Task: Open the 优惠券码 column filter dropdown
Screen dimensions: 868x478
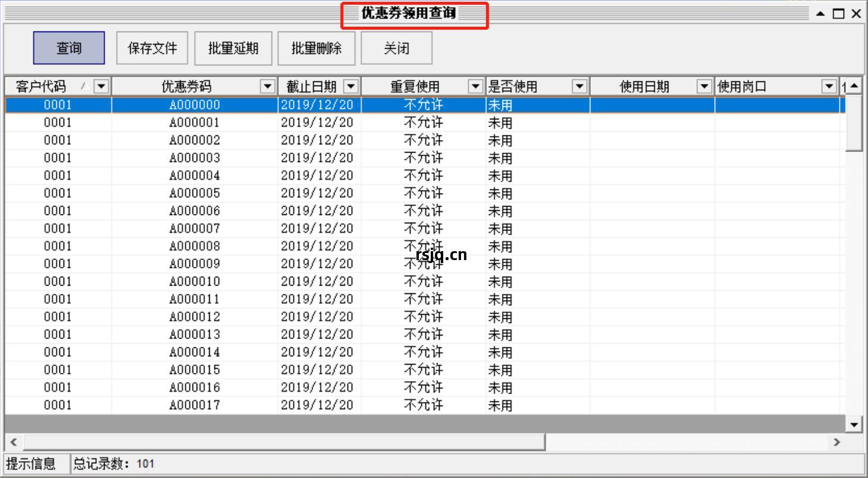Action: pyautogui.click(x=267, y=86)
